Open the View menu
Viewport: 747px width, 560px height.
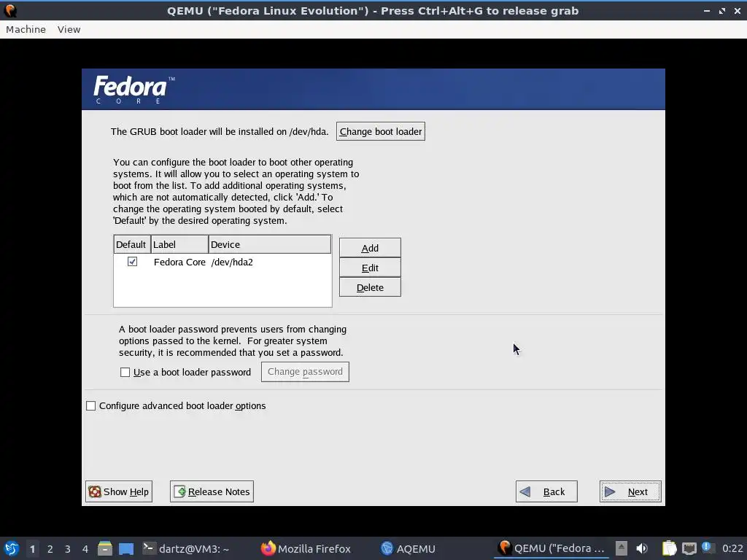(x=69, y=29)
